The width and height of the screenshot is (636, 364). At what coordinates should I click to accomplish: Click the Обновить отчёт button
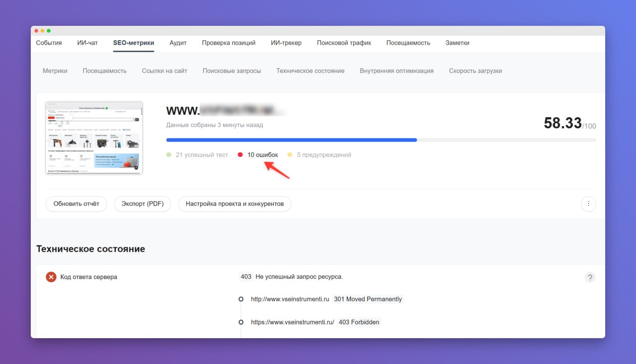(x=77, y=204)
